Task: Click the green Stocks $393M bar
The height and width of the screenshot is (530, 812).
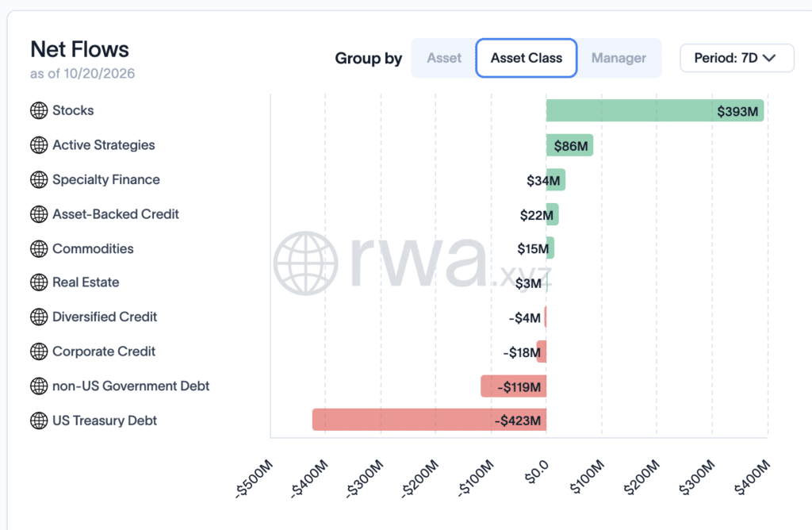Action: [654, 111]
